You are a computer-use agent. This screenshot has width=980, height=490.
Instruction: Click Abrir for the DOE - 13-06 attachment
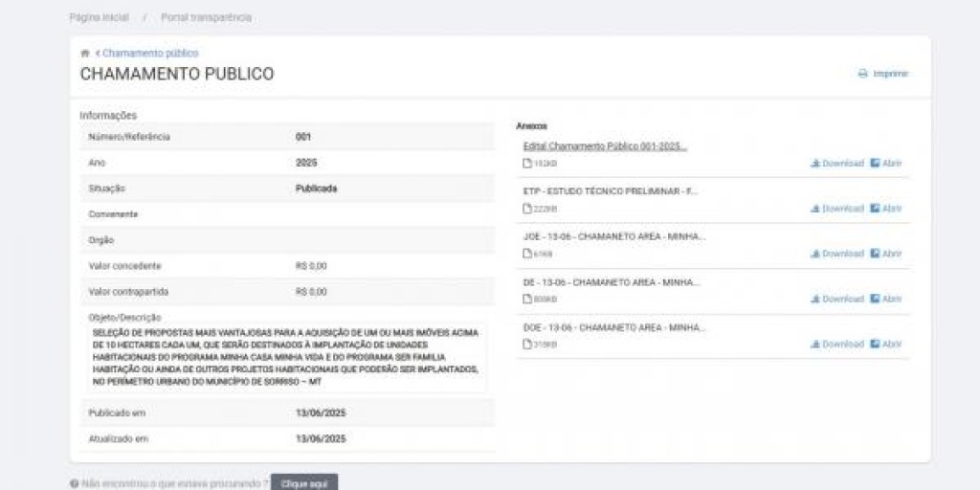click(886, 344)
